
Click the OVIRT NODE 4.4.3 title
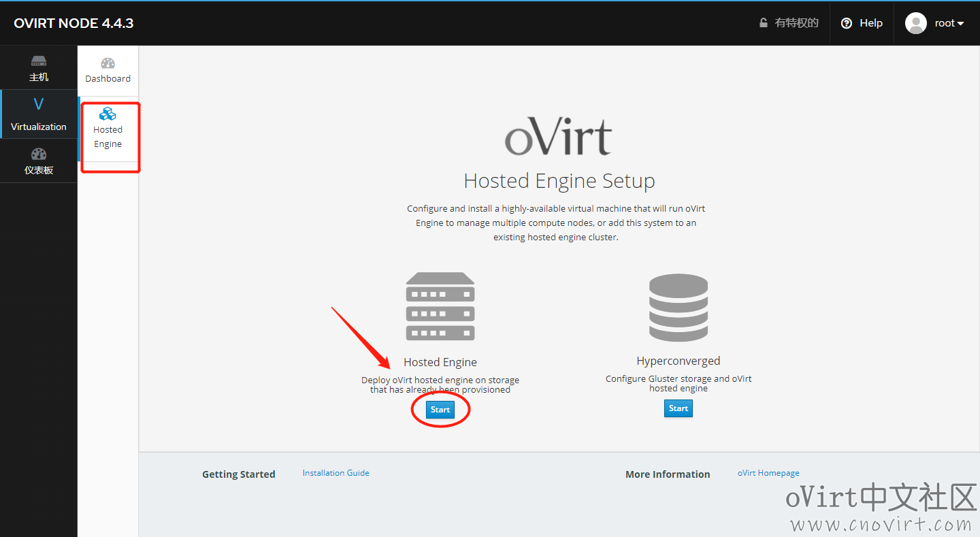coord(73,23)
